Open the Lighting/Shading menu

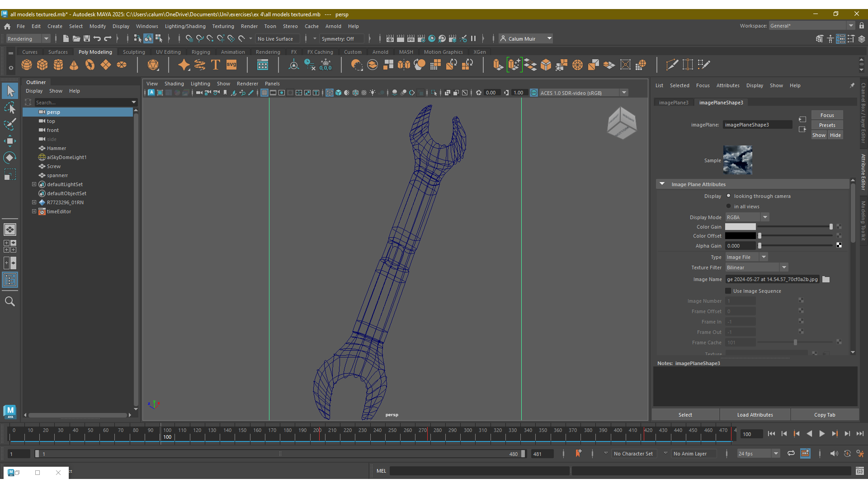(185, 26)
